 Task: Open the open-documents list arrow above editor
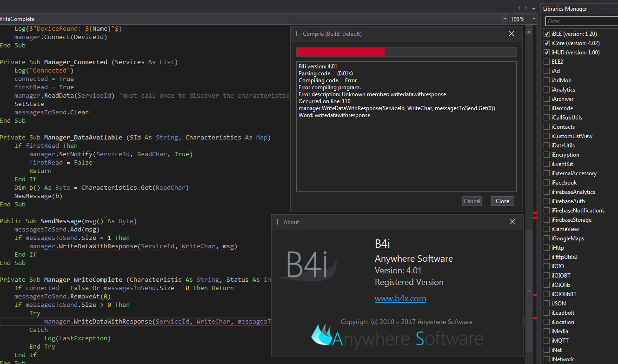pos(534,8)
